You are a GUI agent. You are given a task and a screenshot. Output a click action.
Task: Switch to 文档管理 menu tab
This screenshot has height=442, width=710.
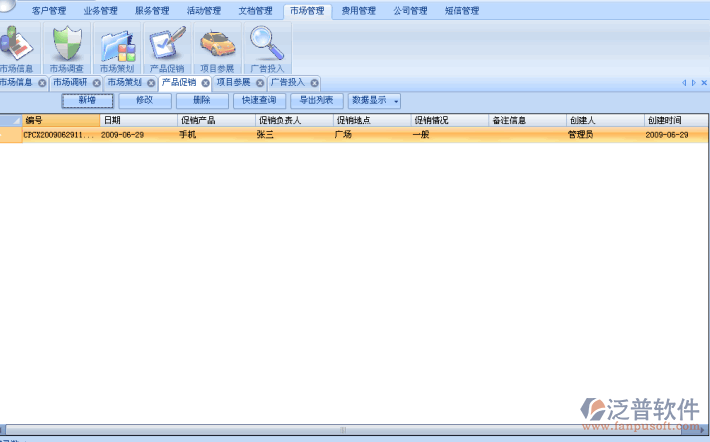click(x=255, y=10)
